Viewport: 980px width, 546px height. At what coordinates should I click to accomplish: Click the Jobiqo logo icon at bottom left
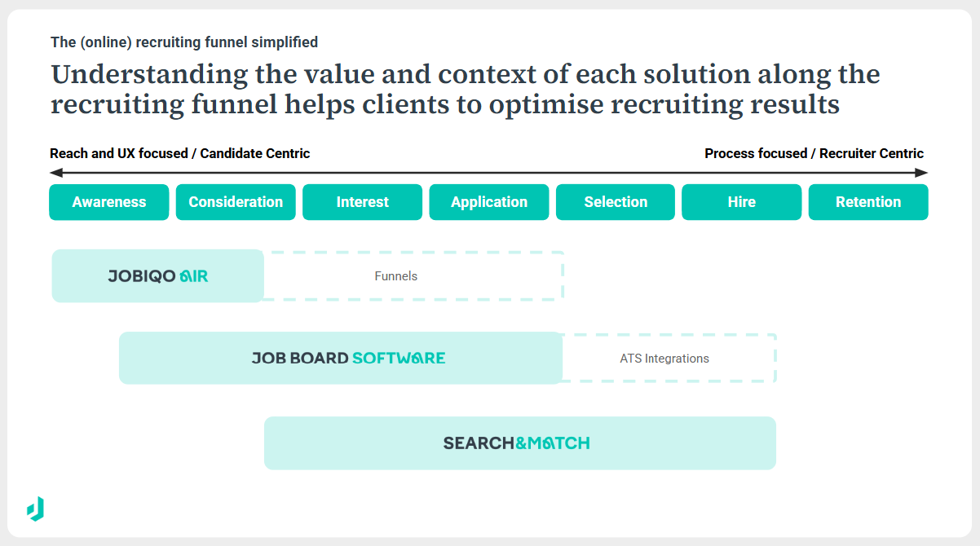tap(36, 509)
